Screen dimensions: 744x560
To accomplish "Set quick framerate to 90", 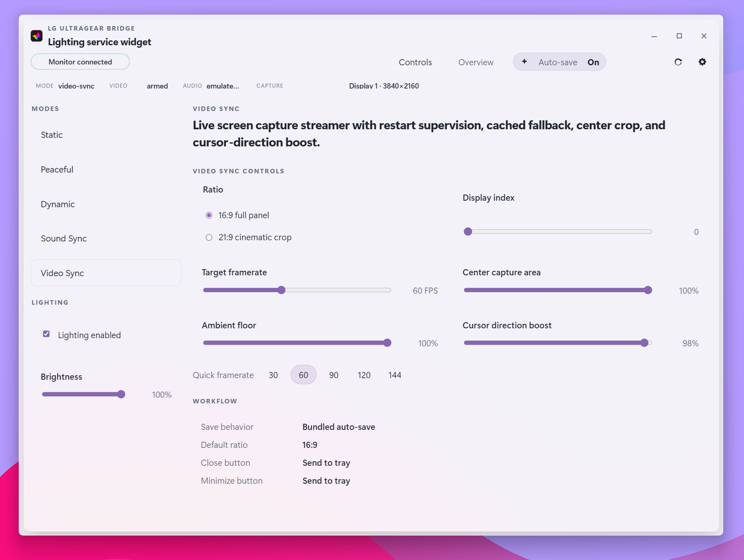I will tap(334, 375).
